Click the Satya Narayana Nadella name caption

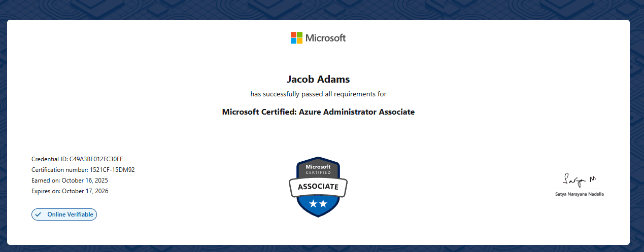pyautogui.click(x=580, y=194)
